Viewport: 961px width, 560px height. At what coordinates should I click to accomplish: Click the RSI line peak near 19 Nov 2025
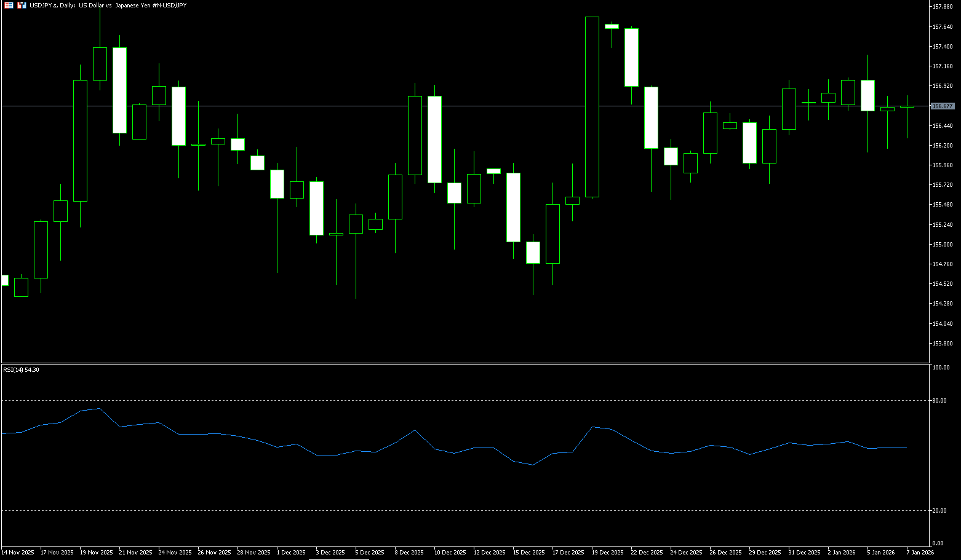(x=100, y=408)
